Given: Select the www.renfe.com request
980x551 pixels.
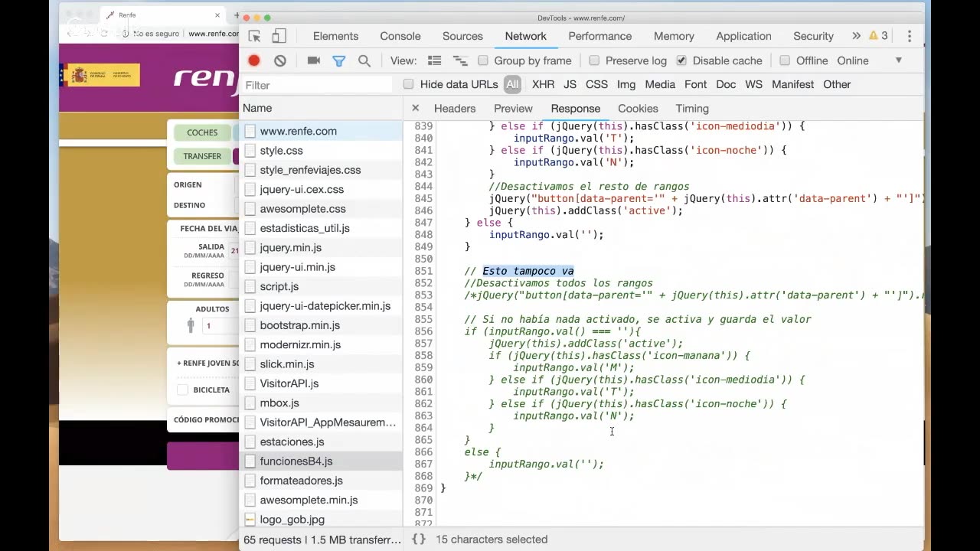Looking at the screenshot, I should pos(321,131).
